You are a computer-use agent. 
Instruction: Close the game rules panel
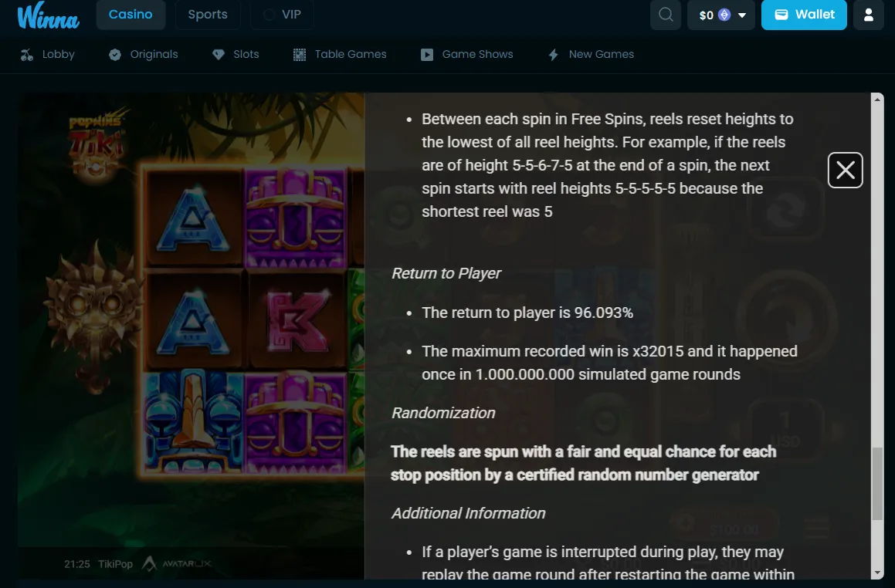(x=846, y=170)
